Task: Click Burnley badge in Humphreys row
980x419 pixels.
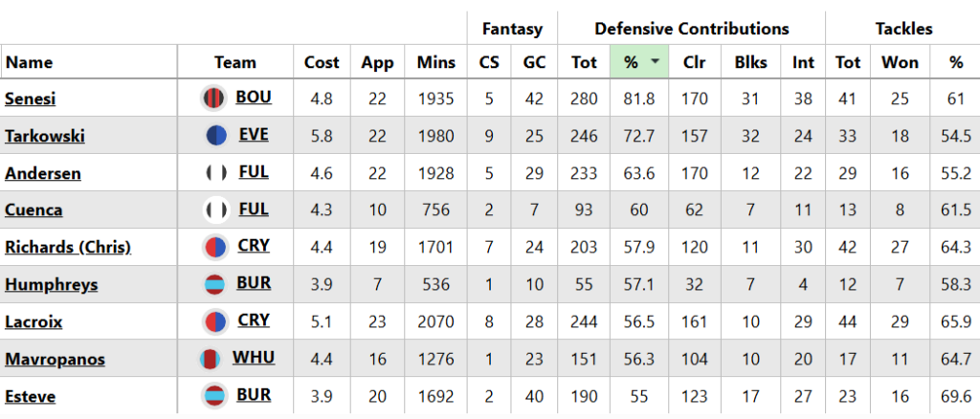Action: 214,283
